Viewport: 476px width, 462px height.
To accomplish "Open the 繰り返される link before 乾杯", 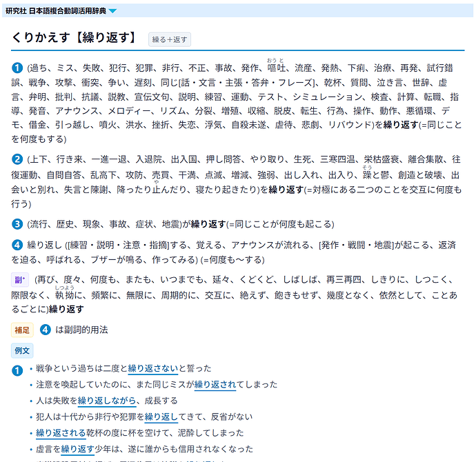I will (x=61, y=433).
